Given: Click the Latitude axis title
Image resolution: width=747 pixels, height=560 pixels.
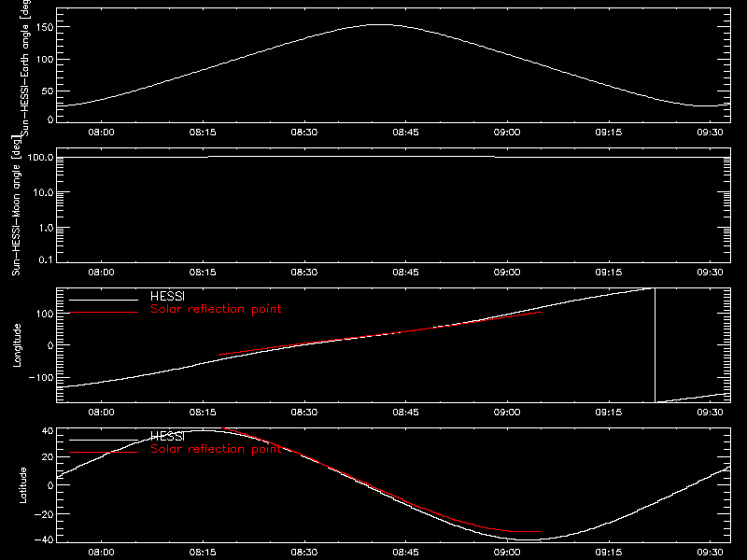Looking at the screenshot, I should tap(22, 485).
